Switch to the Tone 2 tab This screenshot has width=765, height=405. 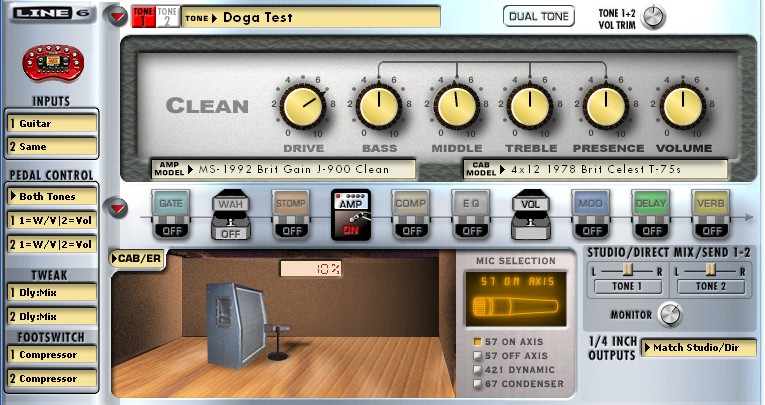[x=168, y=17]
